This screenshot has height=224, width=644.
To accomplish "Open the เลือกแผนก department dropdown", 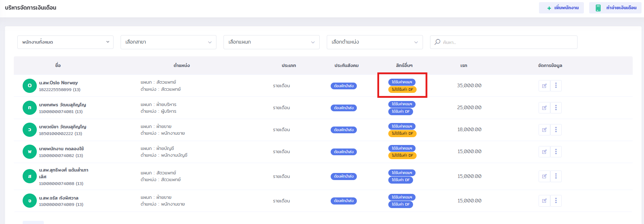I will point(271,42).
